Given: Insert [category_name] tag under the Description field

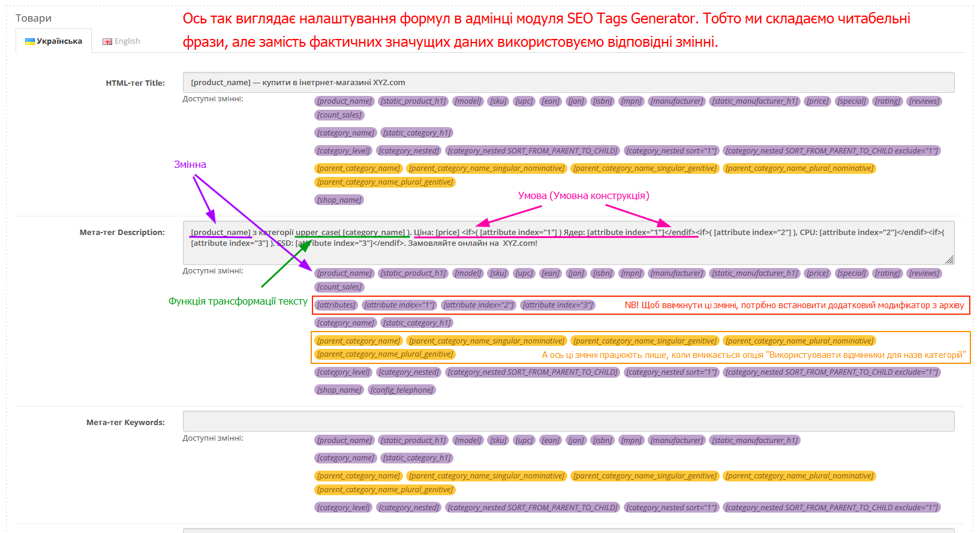Looking at the screenshot, I should pyautogui.click(x=345, y=323).
